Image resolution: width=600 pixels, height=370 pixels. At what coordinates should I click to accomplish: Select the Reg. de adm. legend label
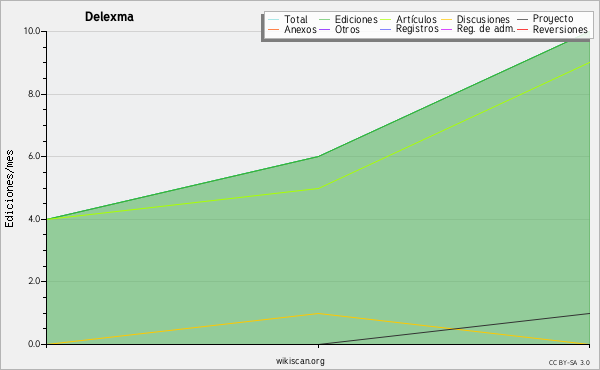[486, 29]
